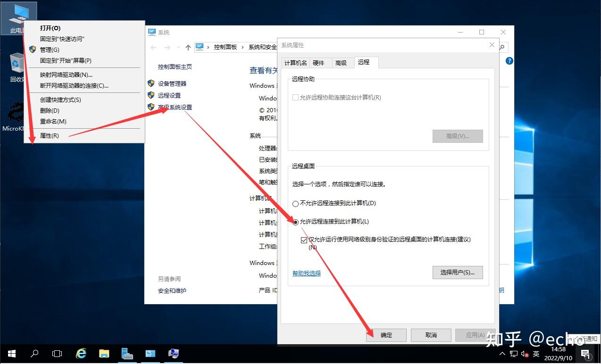
Task: Open the Windows Start menu
Action: (11, 353)
